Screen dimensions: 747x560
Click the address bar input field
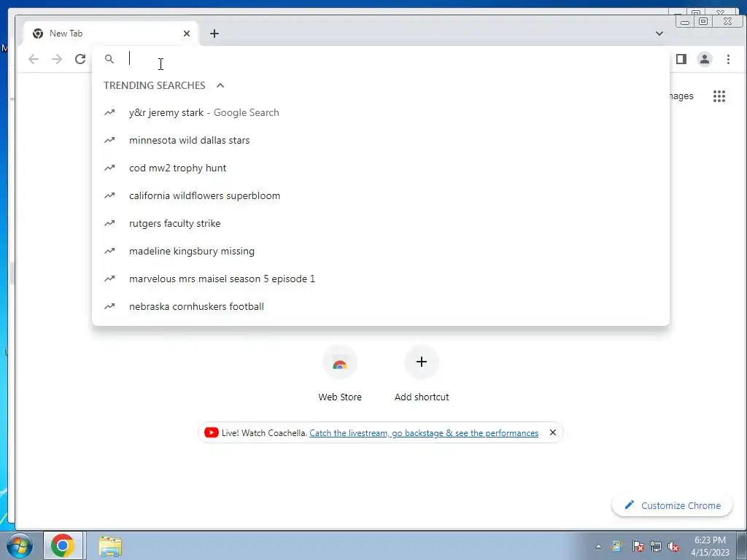pyautogui.click(x=381, y=59)
